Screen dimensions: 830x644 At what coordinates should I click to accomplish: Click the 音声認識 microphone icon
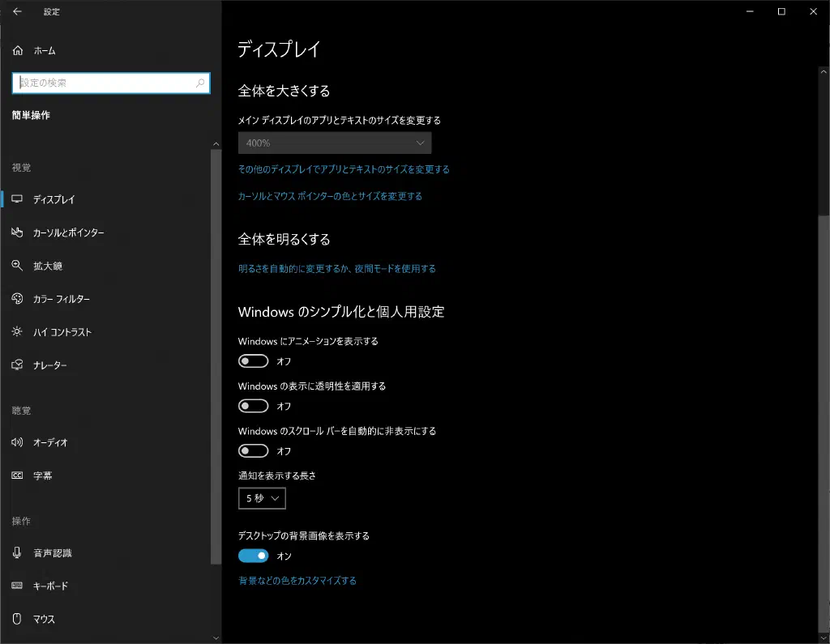pos(18,552)
